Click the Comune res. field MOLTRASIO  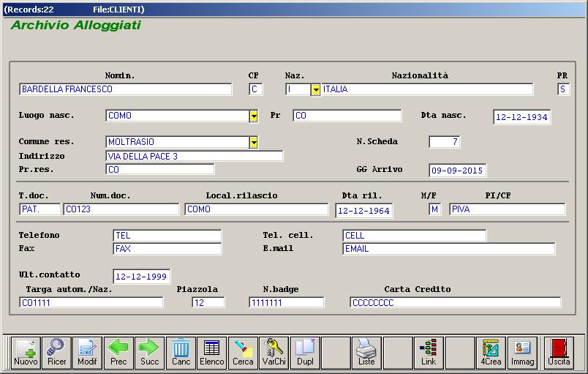tap(177, 142)
